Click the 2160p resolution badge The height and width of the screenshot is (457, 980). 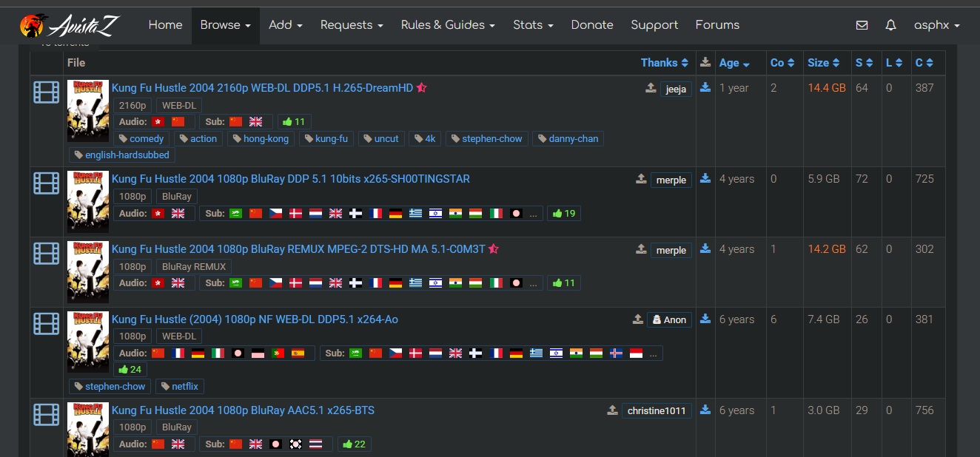click(132, 106)
